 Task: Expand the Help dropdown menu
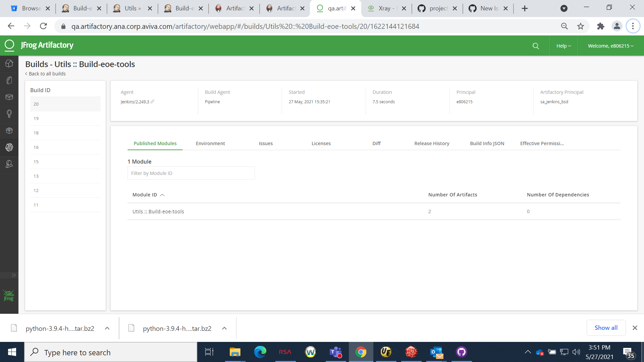(x=563, y=46)
